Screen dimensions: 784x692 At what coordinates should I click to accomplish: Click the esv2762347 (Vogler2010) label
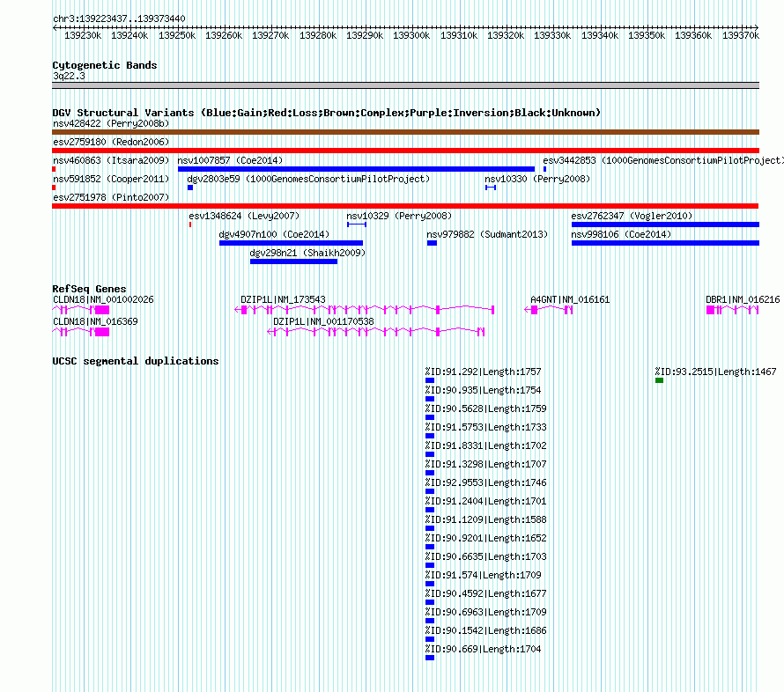click(x=632, y=216)
